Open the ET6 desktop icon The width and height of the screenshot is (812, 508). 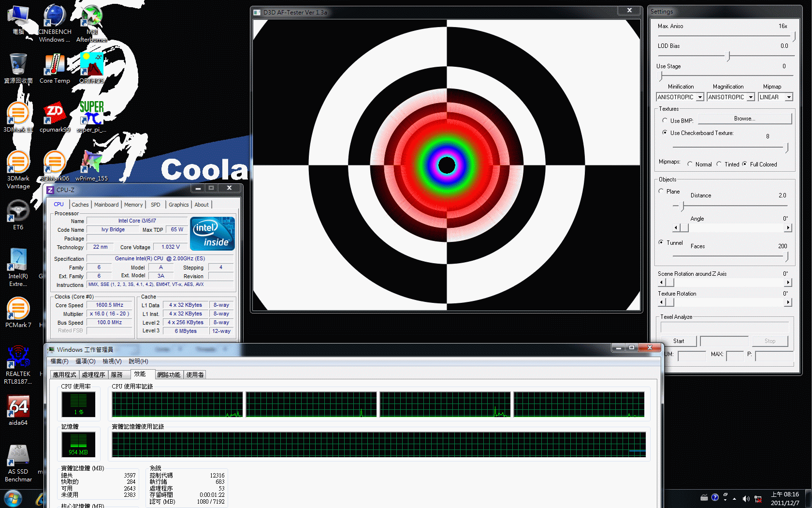[18, 215]
